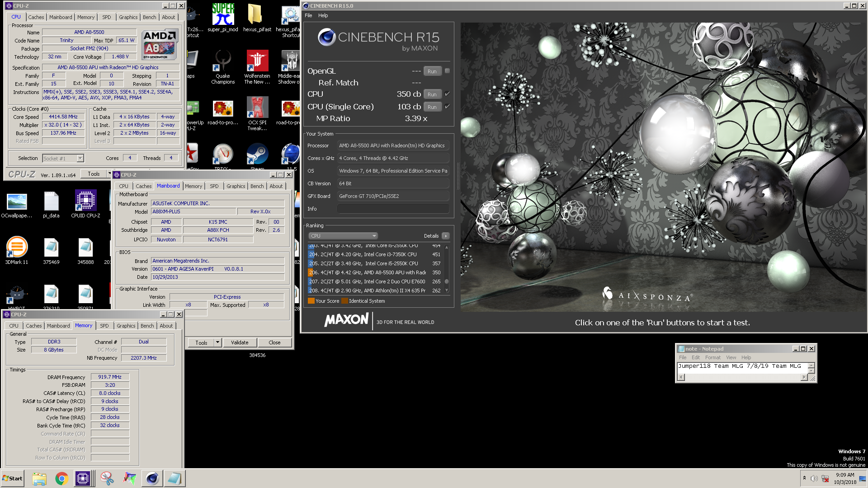Click Notepad horizontal scrollbar right arrow
This screenshot has width=868, height=488.
[x=804, y=378]
